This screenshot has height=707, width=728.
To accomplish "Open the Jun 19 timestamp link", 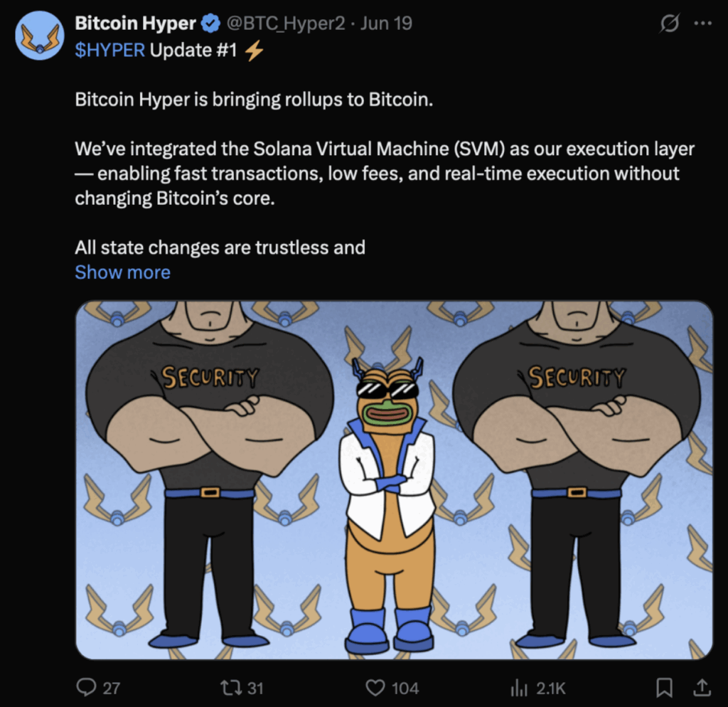I will pos(386,23).
